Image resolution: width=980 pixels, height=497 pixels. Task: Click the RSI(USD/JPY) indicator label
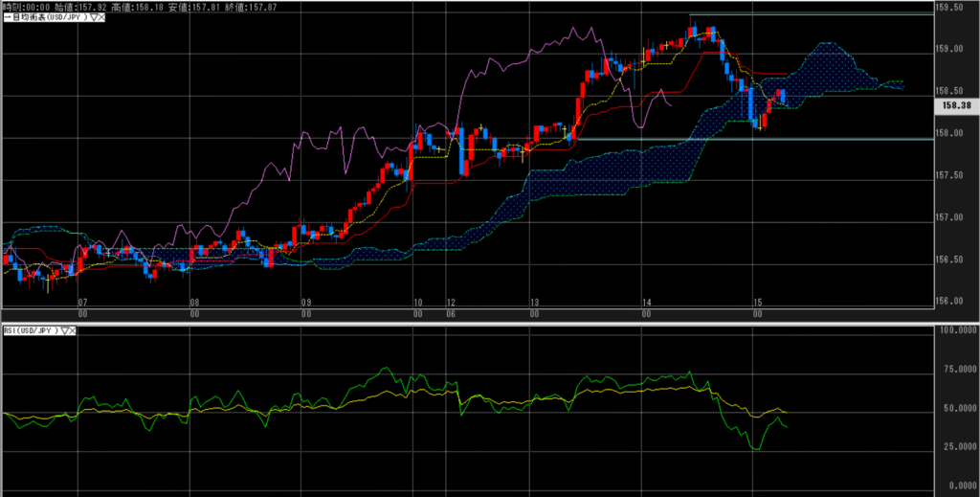[x=29, y=330]
